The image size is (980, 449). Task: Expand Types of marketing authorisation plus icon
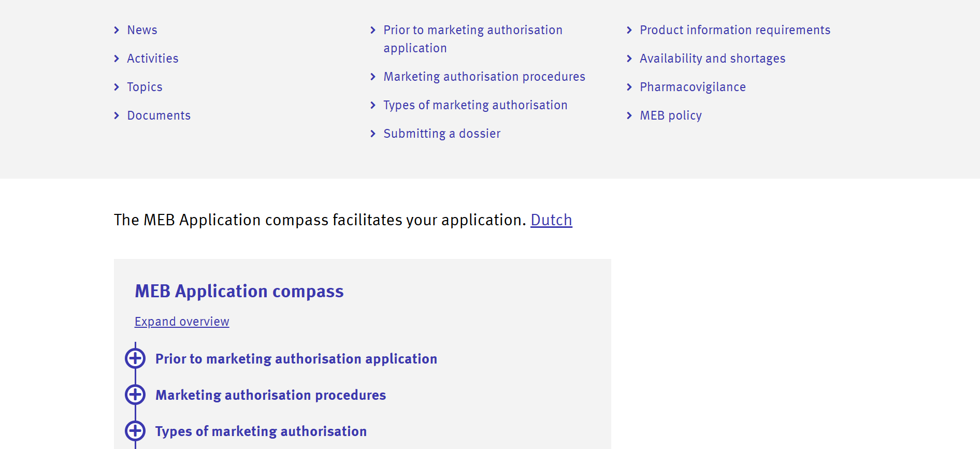click(x=135, y=431)
